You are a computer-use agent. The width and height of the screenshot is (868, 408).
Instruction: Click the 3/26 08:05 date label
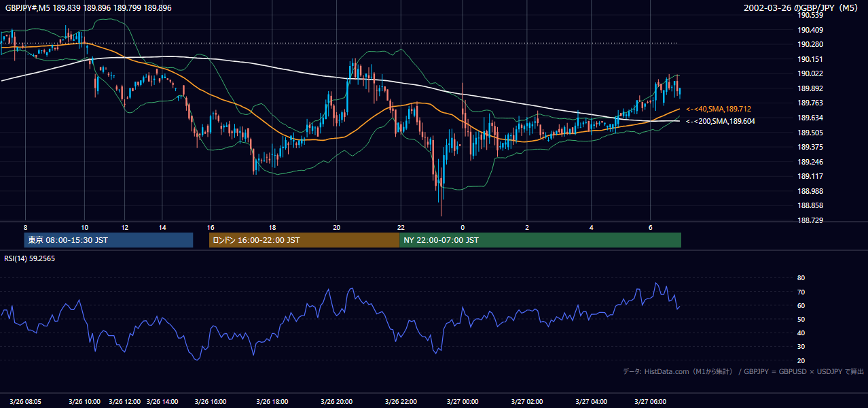coord(26,402)
